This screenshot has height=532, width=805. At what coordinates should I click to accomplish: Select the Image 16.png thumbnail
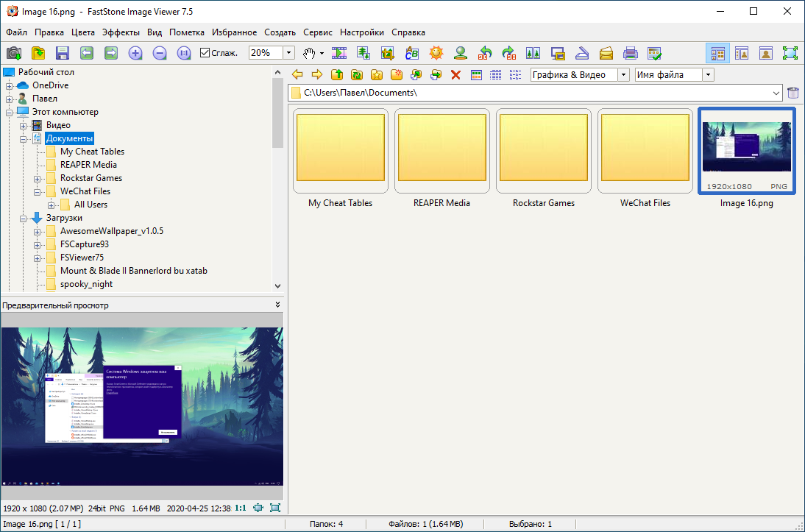pos(746,151)
